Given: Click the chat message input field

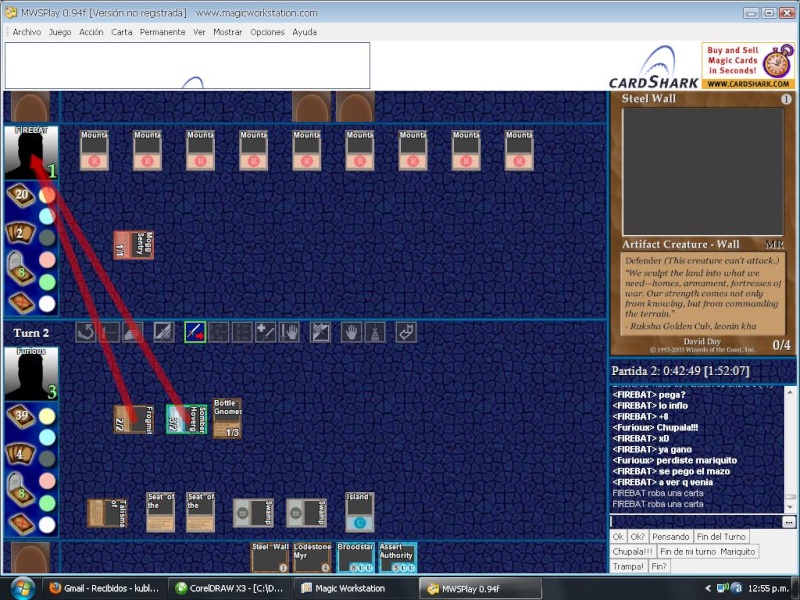Looking at the screenshot, I should [696, 522].
